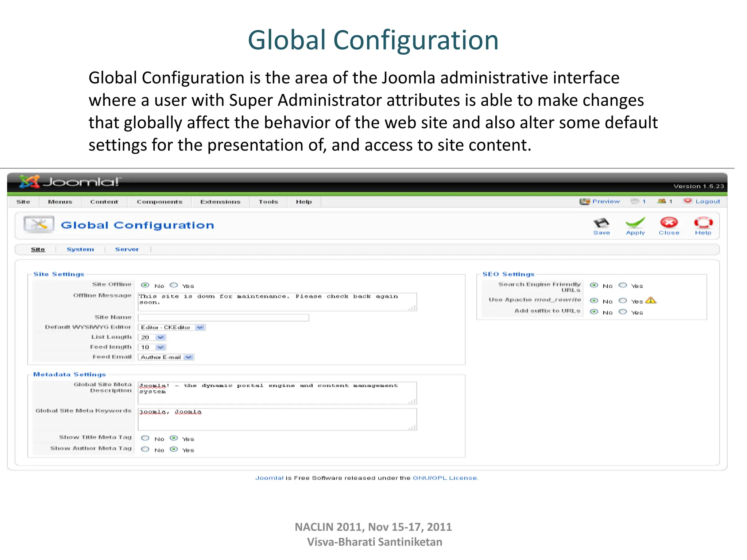
Task: Select No for Add suffix to URLs
Action: [x=594, y=312]
